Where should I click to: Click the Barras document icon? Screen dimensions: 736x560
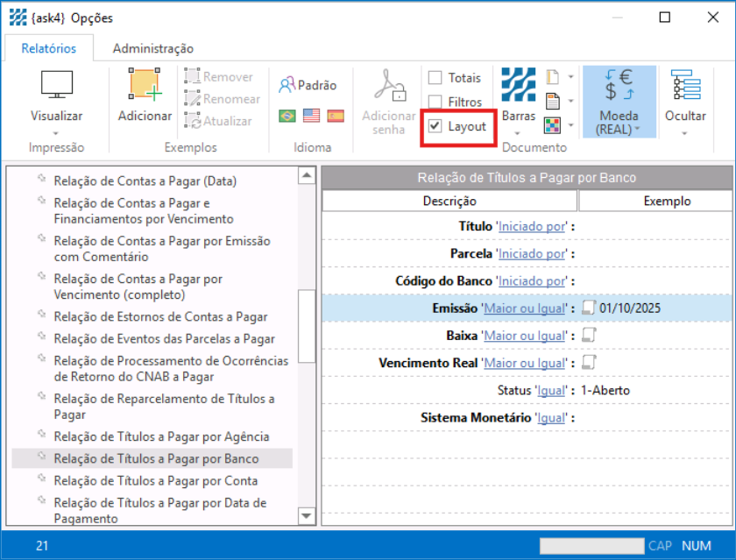click(x=518, y=86)
